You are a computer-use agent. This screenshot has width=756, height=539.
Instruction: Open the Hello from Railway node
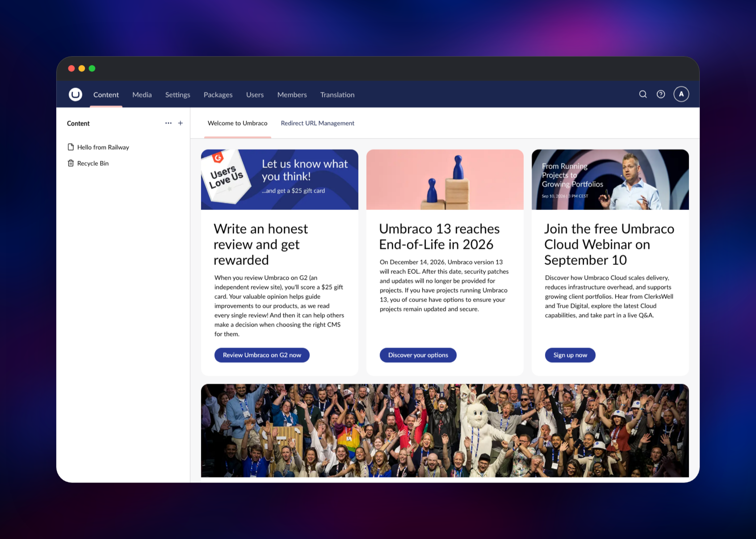click(x=103, y=147)
